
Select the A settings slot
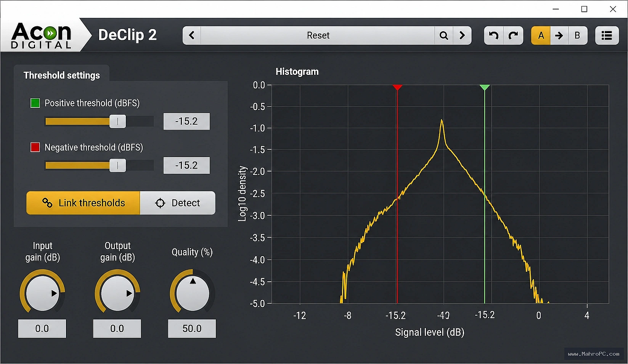(x=541, y=35)
